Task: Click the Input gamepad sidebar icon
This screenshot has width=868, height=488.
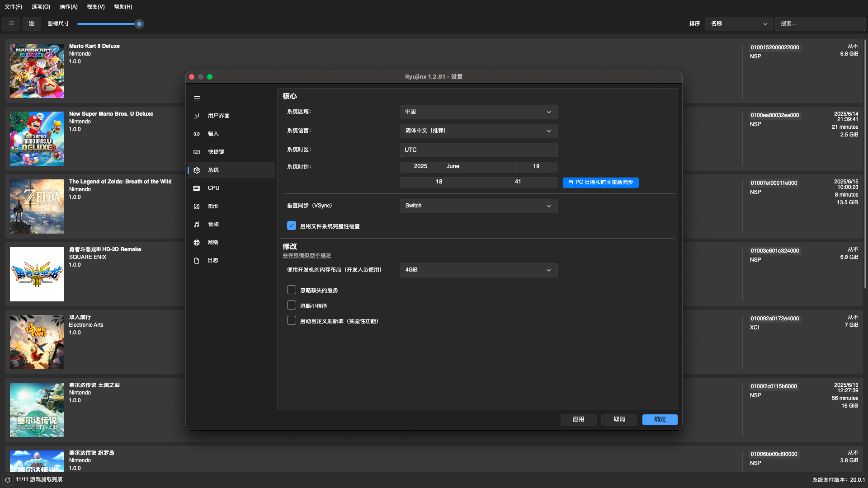Action: (x=197, y=134)
